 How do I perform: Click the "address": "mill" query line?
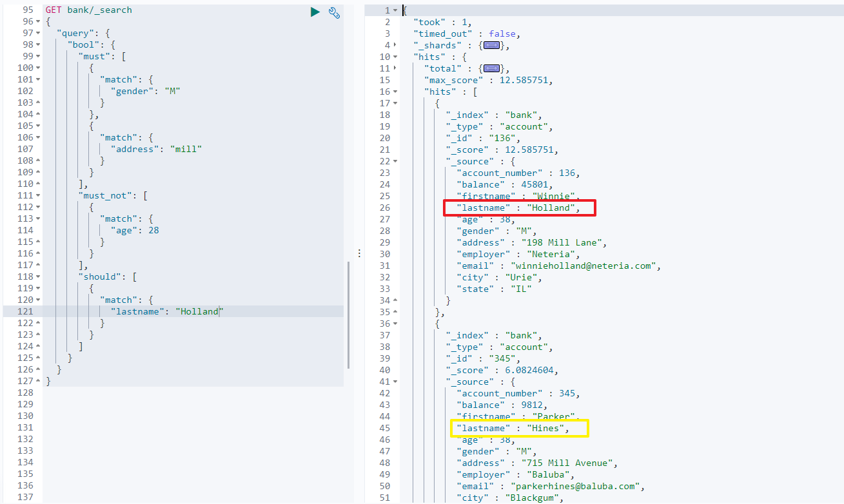(156, 150)
